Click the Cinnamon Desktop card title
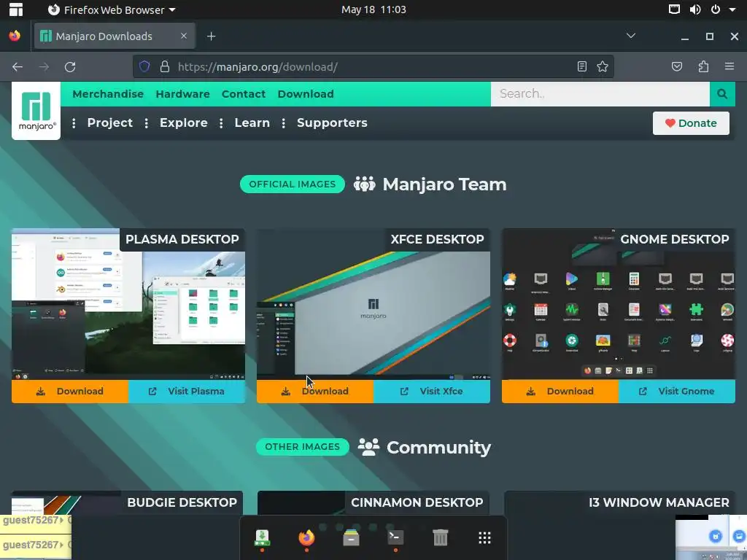 pos(417,502)
